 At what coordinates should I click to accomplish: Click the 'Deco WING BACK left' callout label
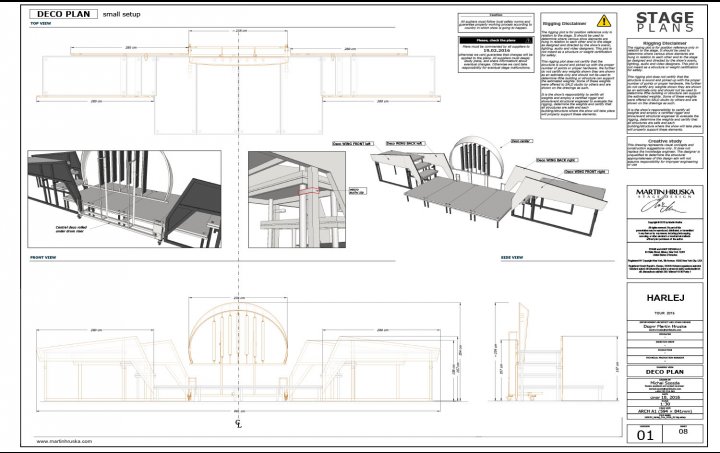(405, 144)
